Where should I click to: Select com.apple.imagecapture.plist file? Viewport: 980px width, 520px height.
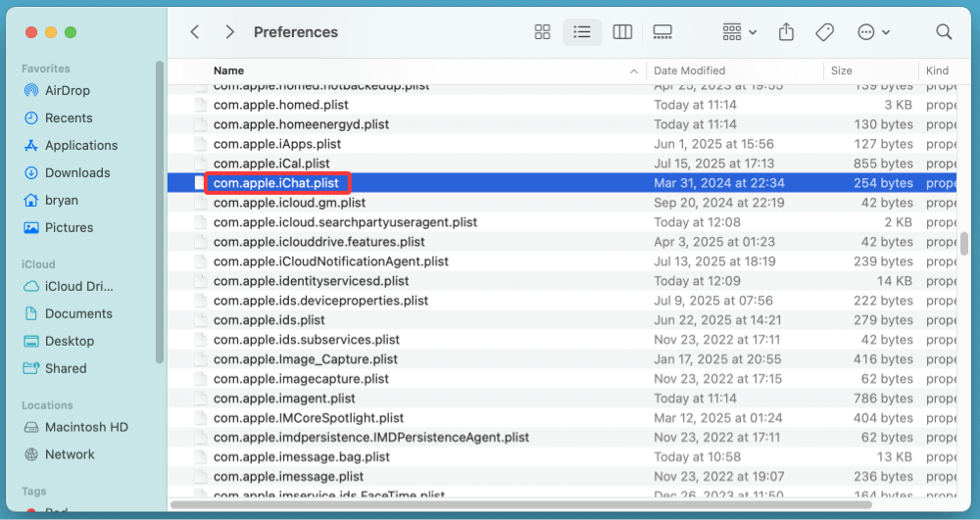301,379
